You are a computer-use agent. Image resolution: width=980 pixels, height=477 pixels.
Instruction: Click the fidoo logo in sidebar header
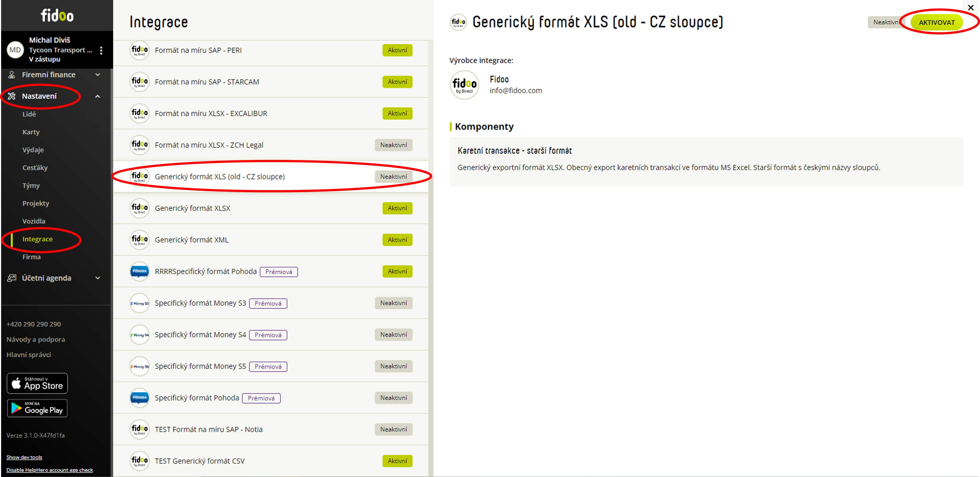[x=57, y=16]
